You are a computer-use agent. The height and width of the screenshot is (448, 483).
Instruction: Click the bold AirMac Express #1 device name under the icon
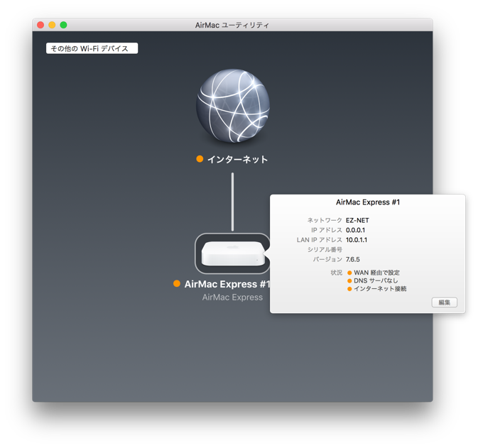(x=227, y=284)
